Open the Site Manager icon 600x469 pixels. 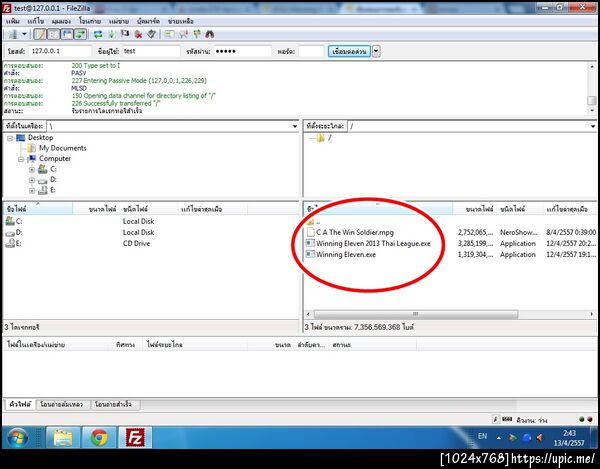click(x=13, y=34)
